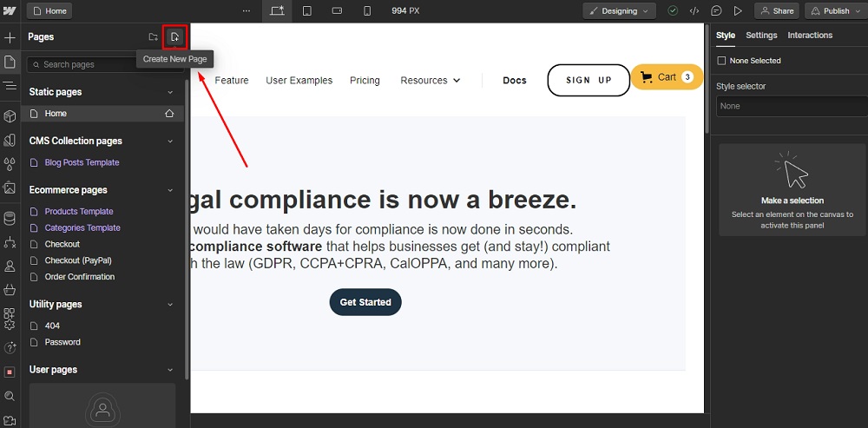Open the Help question mark icon

[10, 348]
